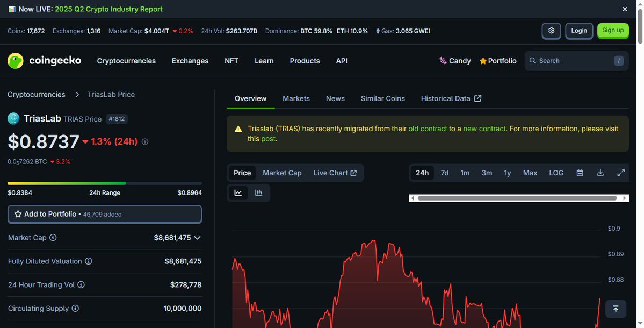Open the Historical Data tab
Image resolution: width=644 pixels, height=328 pixels.
pyautogui.click(x=451, y=98)
